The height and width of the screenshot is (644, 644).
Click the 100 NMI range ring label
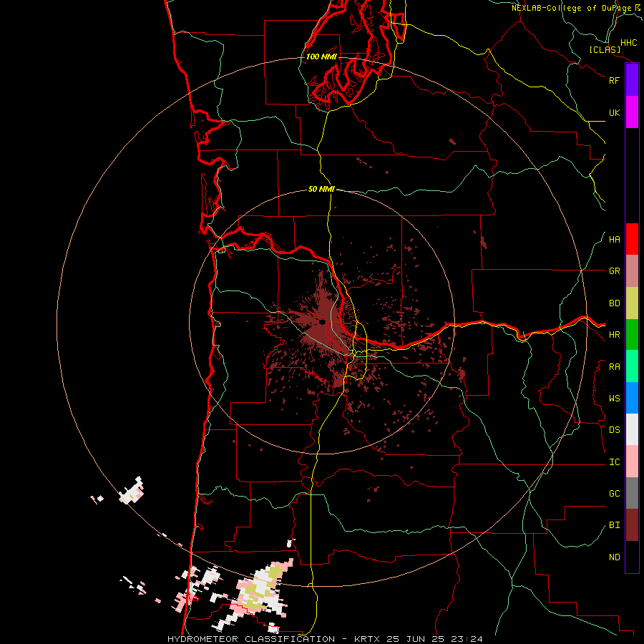click(321, 57)
